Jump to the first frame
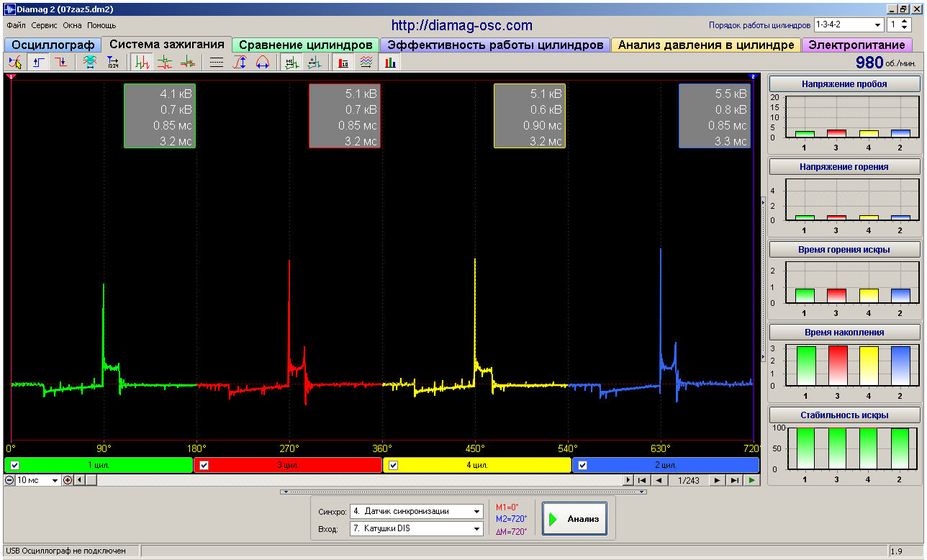This screenshot has width=927, height=560. [642, 480]
